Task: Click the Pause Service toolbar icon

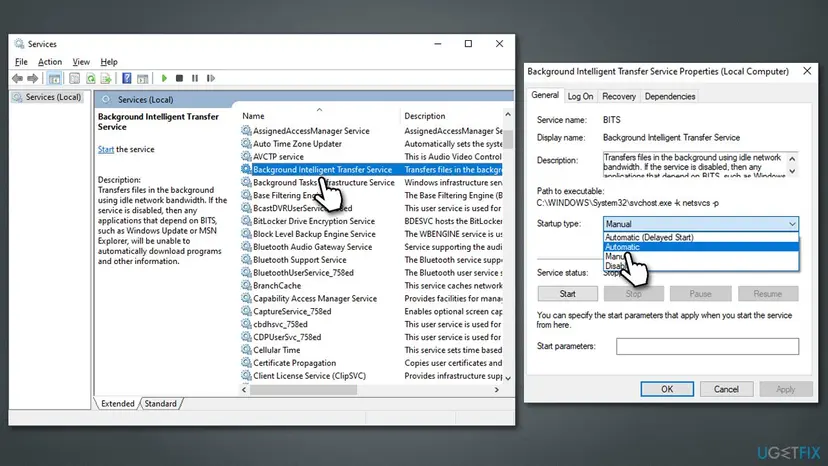Action: tap(195, 78)
